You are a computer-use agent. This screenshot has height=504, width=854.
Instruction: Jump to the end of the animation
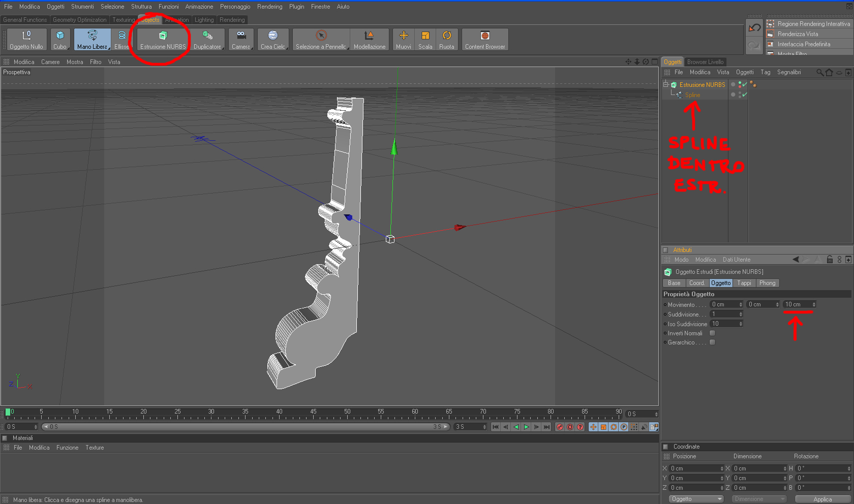[x=546, y=427]
